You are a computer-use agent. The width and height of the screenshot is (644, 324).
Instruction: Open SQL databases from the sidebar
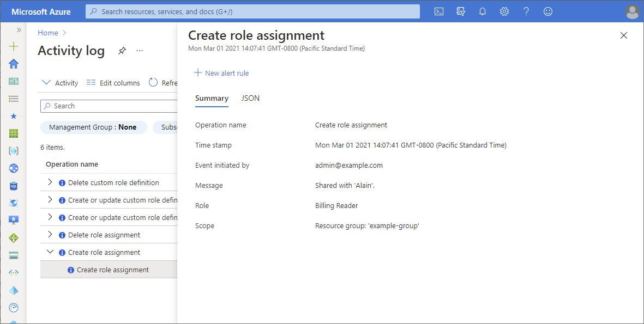(x=13, y=185)
